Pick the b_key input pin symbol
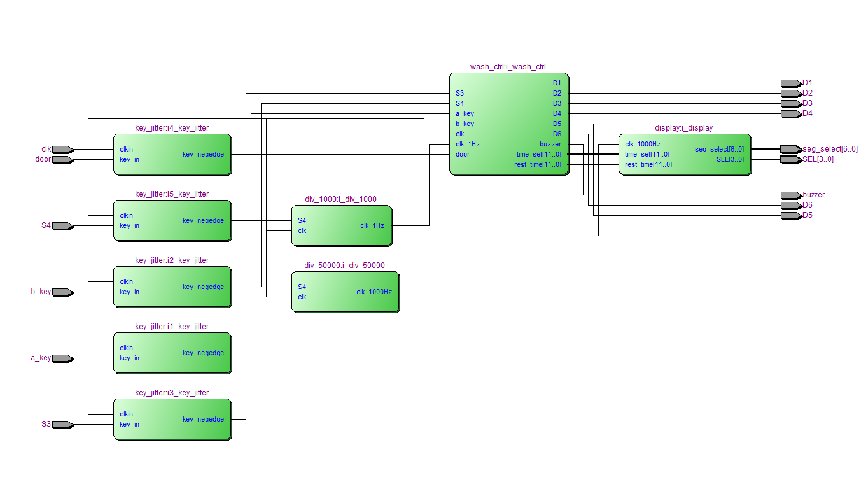The width and height of the screenshot is (868, 482). pos(63,292)
